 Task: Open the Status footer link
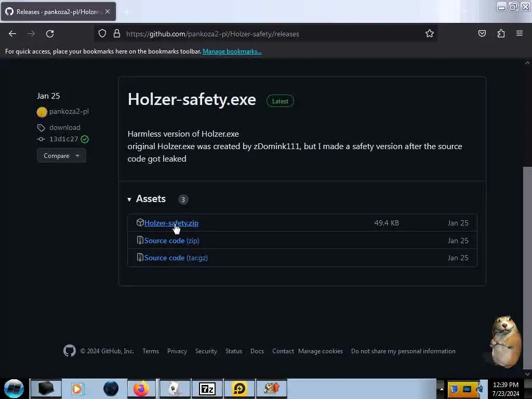click(x=234, y=351)
